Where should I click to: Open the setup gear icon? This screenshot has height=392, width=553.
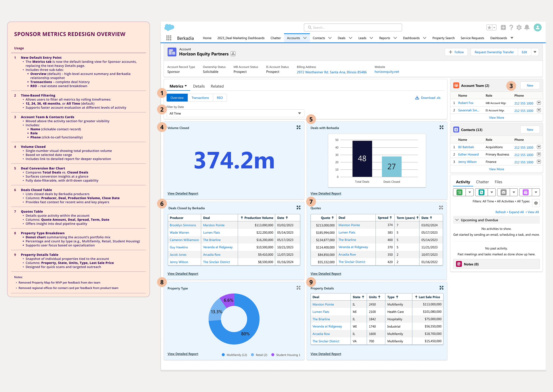519,27
